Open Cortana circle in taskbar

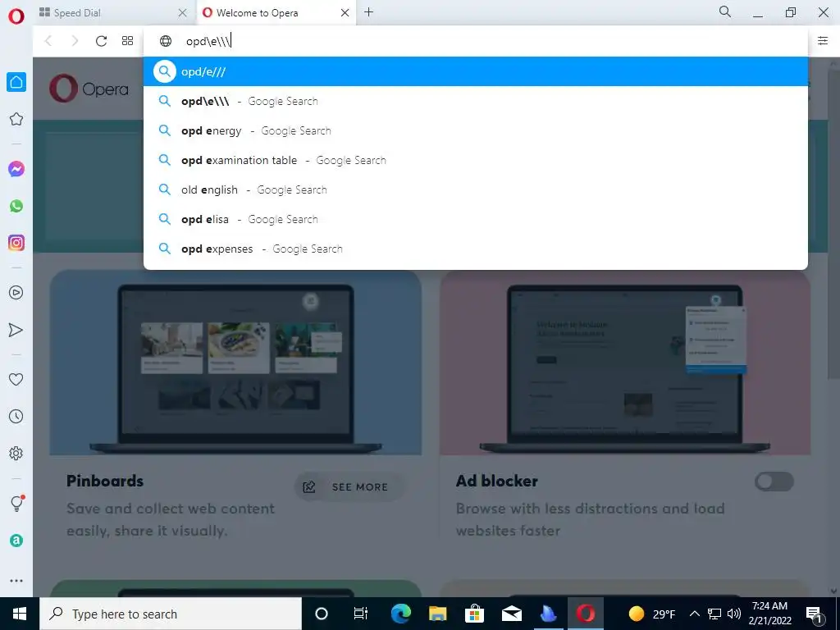322,614
